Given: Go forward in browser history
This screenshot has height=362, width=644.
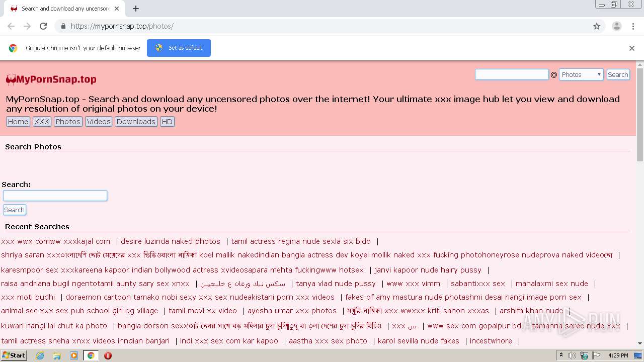Looking at the screenshot, I should click(27, 26).
